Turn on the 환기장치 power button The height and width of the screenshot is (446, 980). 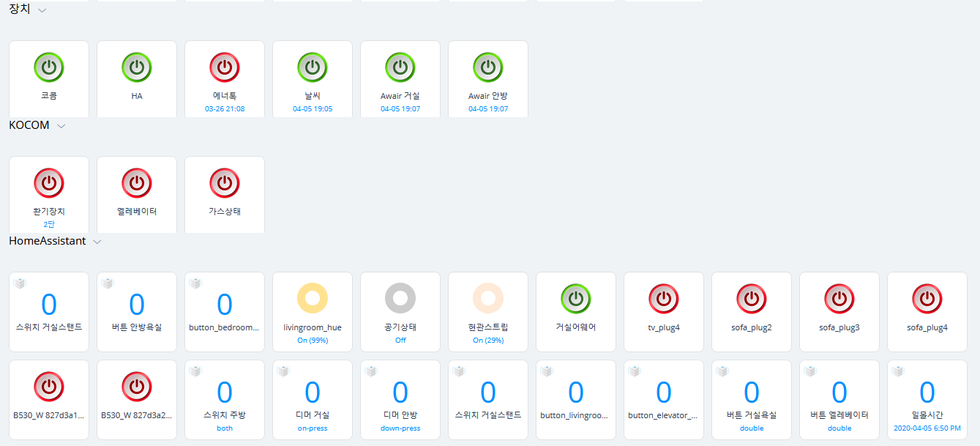pos(49,183)
